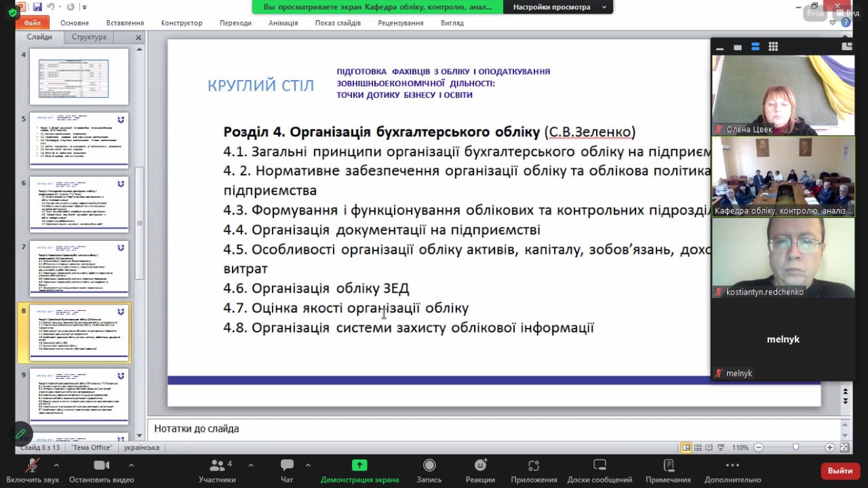Start the Slide Show from the status bar

[x=720, y=448]
